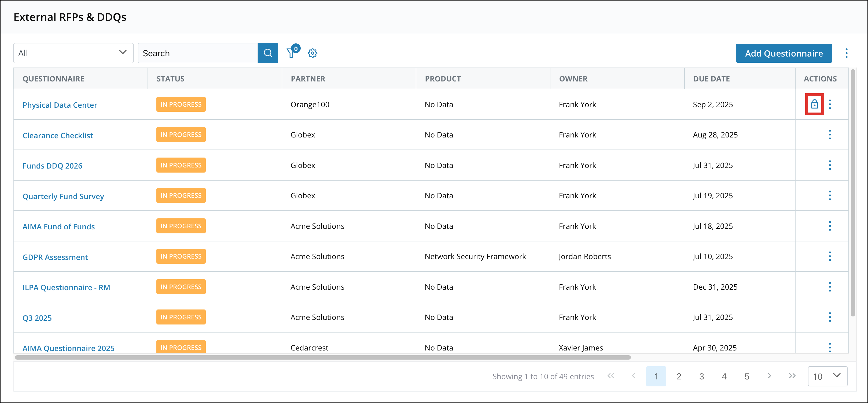Image resolution: width=868 pixels, height=403 pixels.
Task: Jump to the last page using double-chevron icon
Action: [792, 376]
